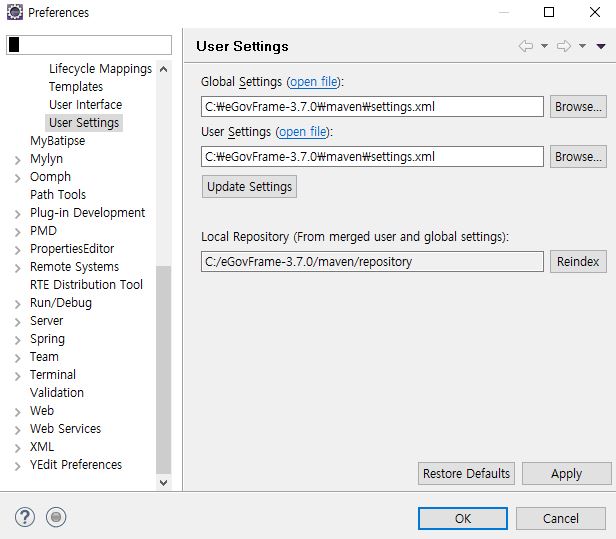Click the preferences tree scrollbar down arrow

click(x=164, y=482)
